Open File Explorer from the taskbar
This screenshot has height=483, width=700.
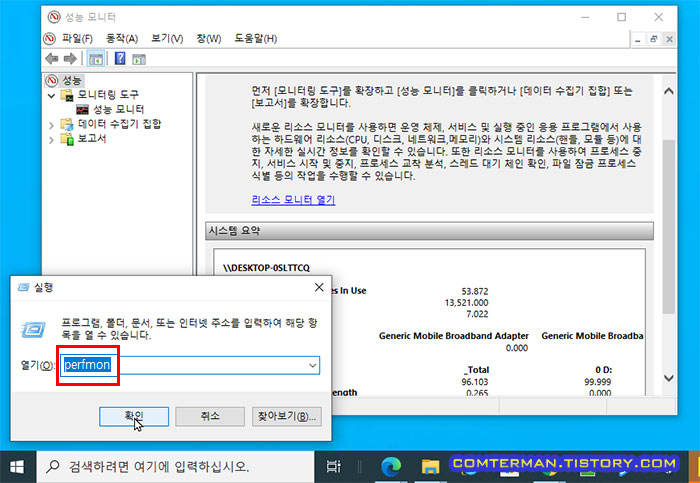click(x=430, y=467)
